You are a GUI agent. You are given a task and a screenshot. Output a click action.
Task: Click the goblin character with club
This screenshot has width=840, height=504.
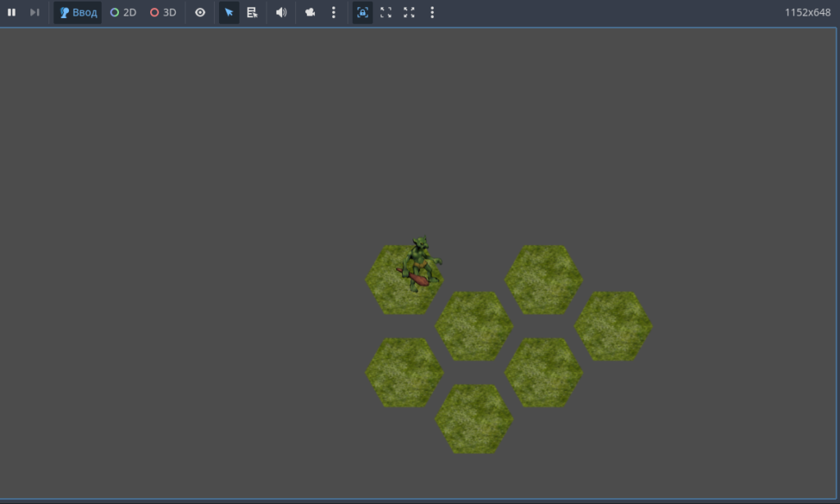pos(420,265)
